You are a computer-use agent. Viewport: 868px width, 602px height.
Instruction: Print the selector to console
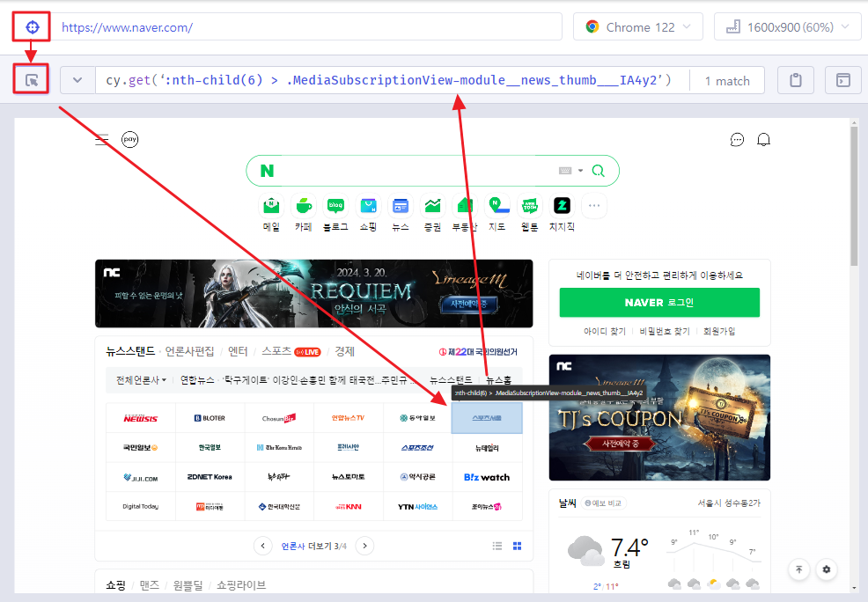coord(842,80)
